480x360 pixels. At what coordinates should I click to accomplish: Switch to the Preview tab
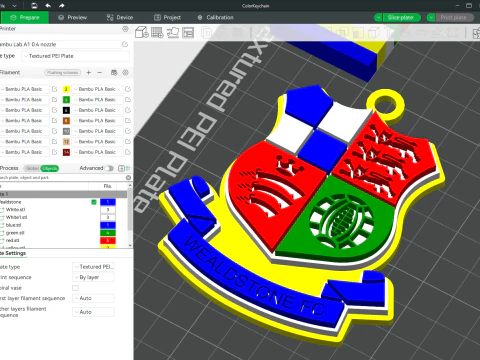tap(73, 18)
